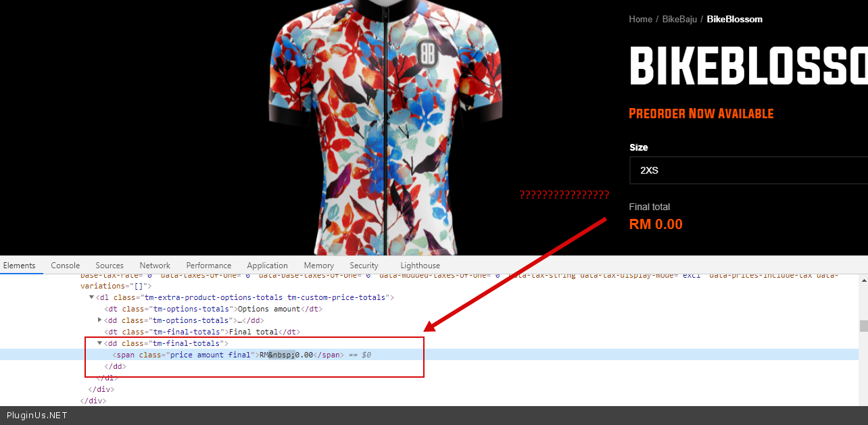
Task: Open the Application tab
Action: 267,266
